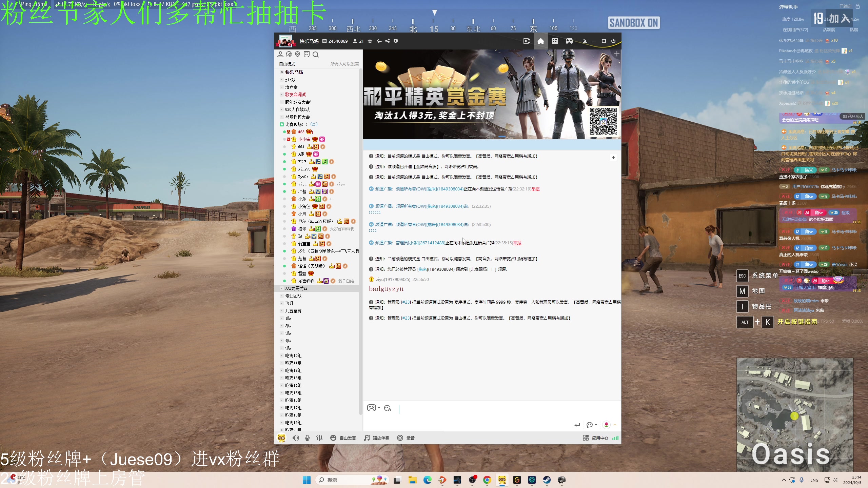Image resolution: width=868 pixels, height=488 pixels.
Task: Select the 520大作战2队 channel
Action: tap(297, 109)
